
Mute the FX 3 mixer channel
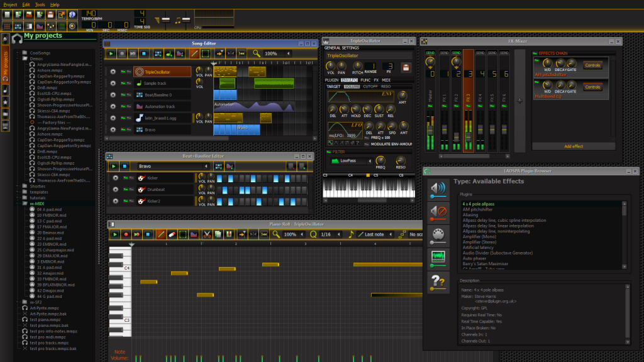click(468, 106)
